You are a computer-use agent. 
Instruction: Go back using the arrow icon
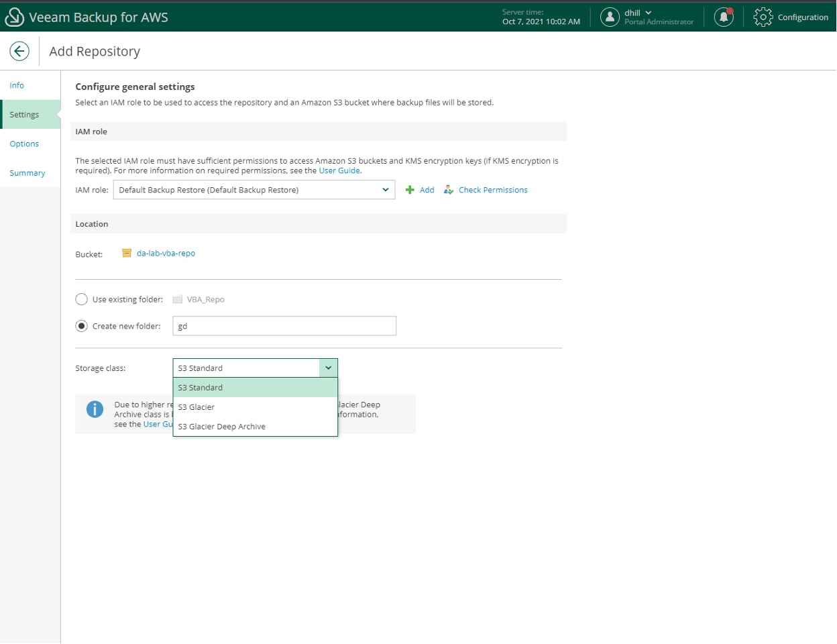pyautogui.click(x=19, y=51)
